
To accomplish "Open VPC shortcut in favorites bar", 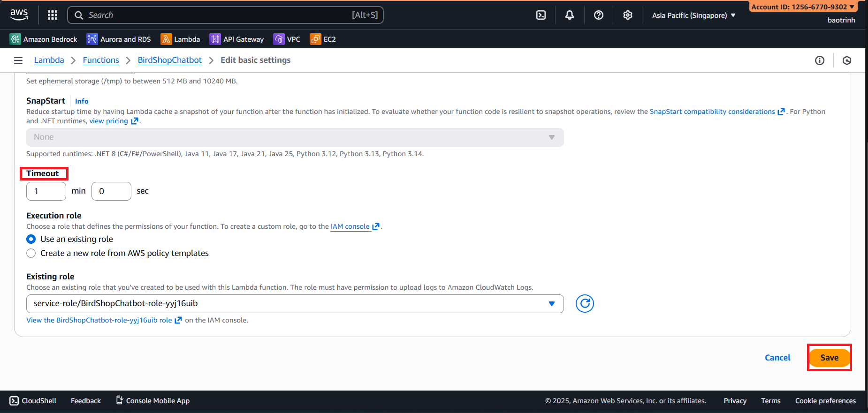I will click(x=287, y=39).
